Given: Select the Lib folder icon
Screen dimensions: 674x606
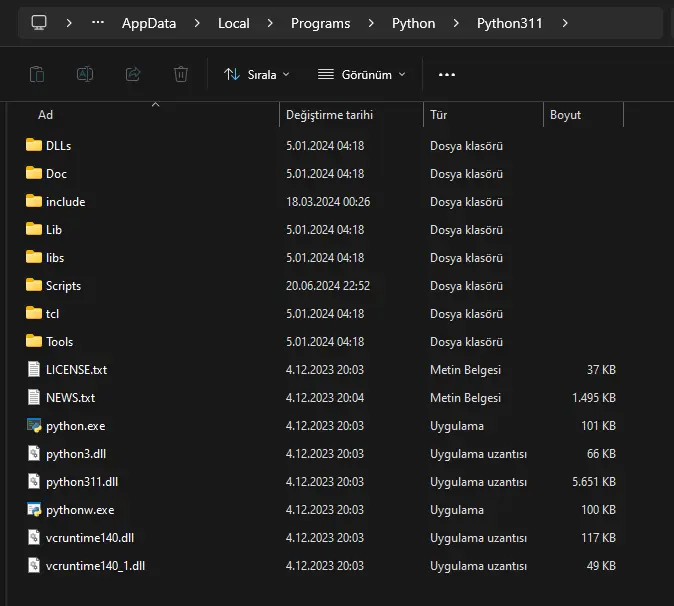Looking at the screenshot, I should (34, 230).
